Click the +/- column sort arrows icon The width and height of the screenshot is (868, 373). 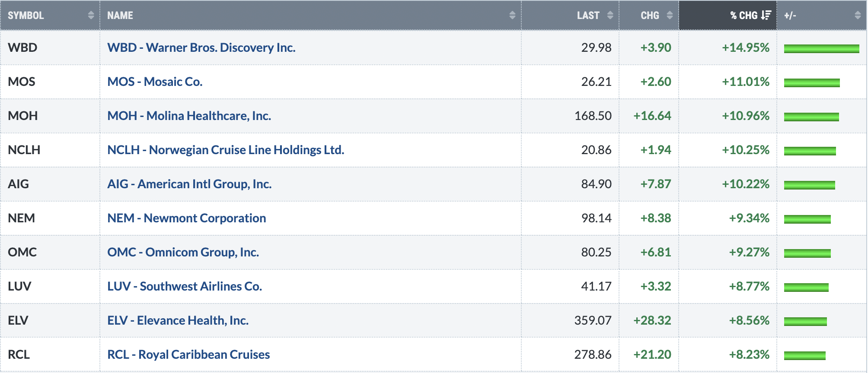tap(858, 16)
